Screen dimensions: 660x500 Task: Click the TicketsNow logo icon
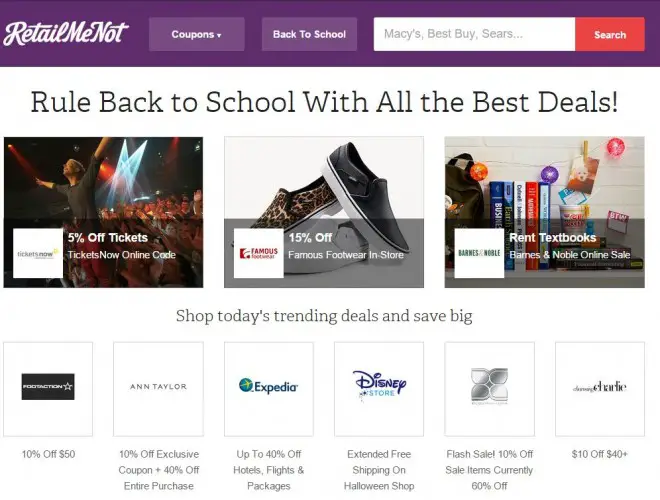click(x=38, y=253)
